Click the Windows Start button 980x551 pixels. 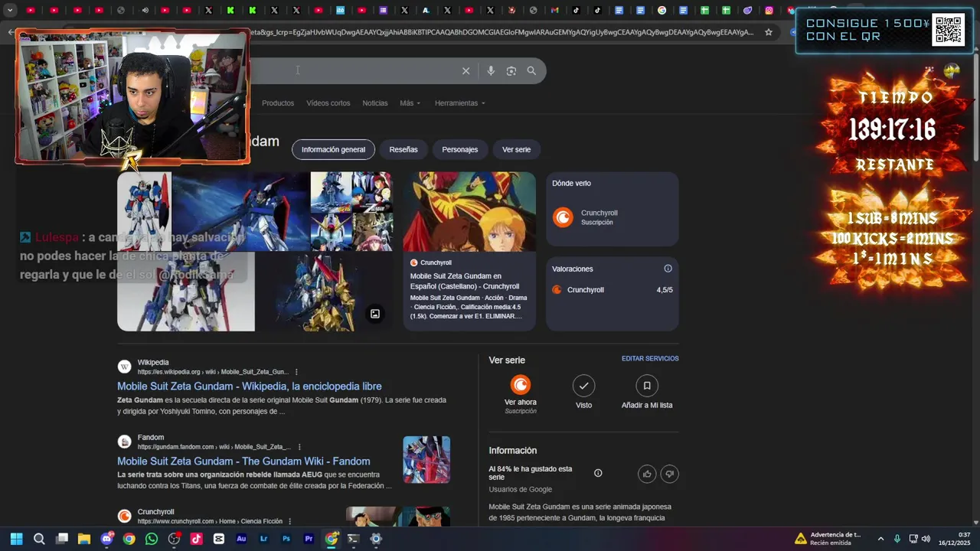coord(17,539)
